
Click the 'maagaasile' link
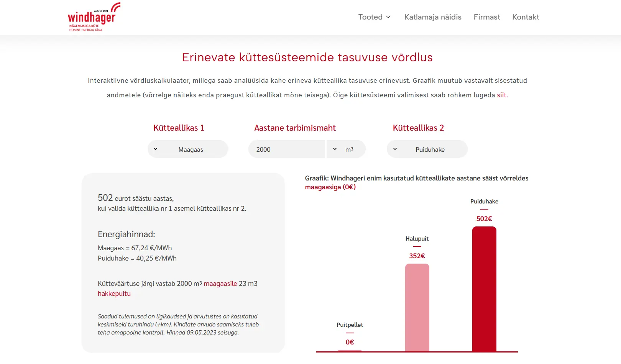(x=220, y=284)
